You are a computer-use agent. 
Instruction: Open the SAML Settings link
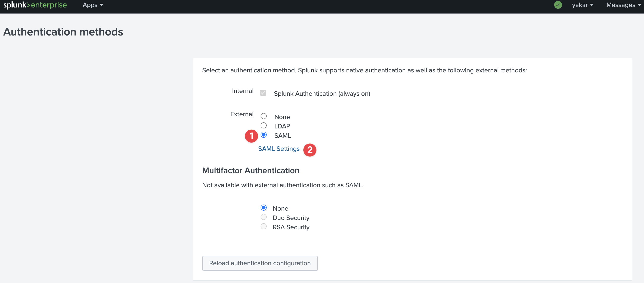(x=279, y=149)
